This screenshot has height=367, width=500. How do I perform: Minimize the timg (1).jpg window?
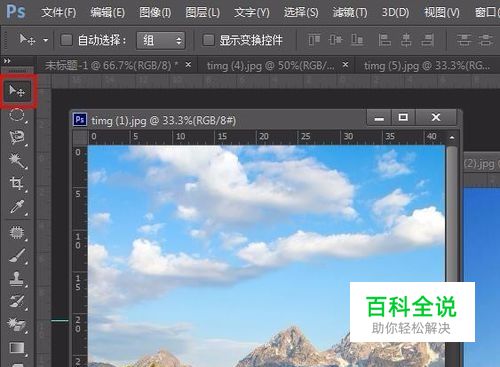click(379, 118)
